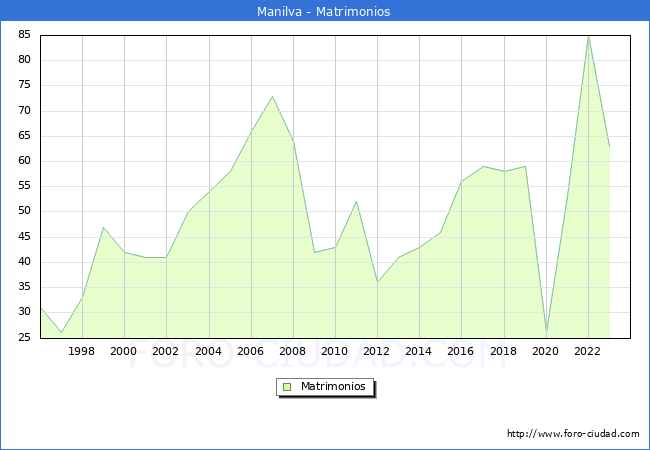Select the 2016 x-axis label
The height and width of the screenshot is (450, 650).
461,351
